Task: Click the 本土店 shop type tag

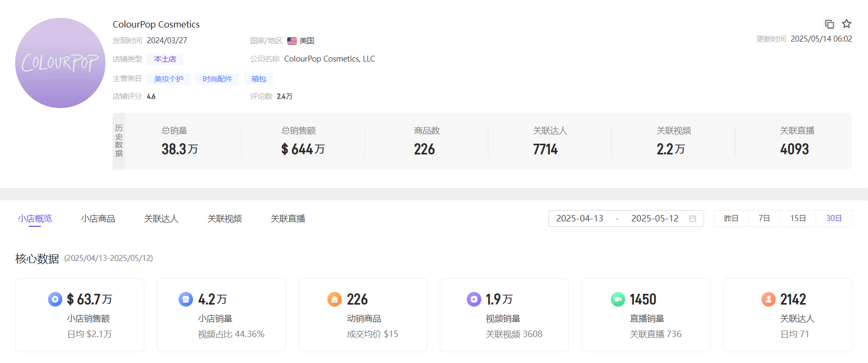Action: (165, 59)
